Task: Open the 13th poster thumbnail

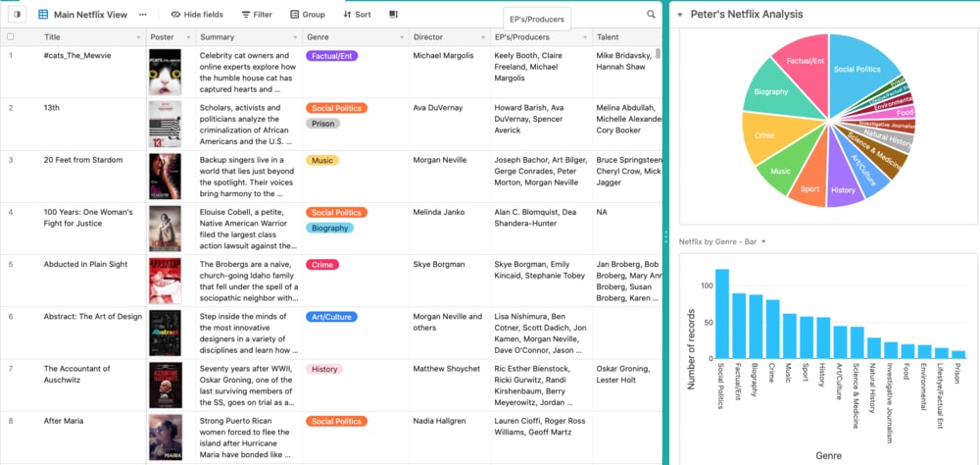Action: point(165,125)
